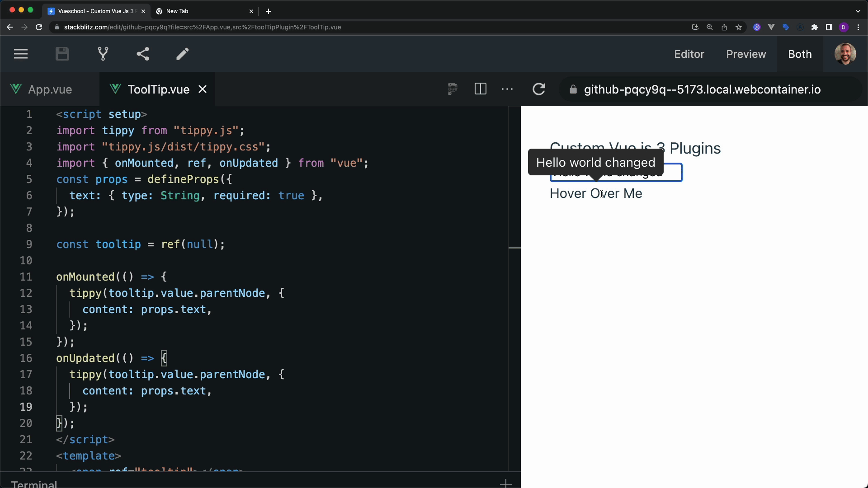Click the "tippy.js/dist/tippy.css" import string
Screen dimensions: 868x488
183,147
